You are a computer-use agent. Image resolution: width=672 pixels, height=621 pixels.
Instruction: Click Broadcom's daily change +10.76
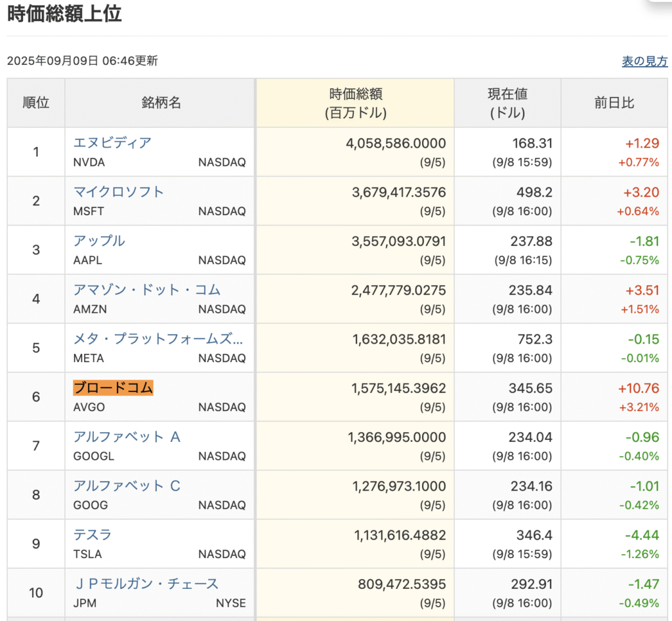tap(639, 388)
